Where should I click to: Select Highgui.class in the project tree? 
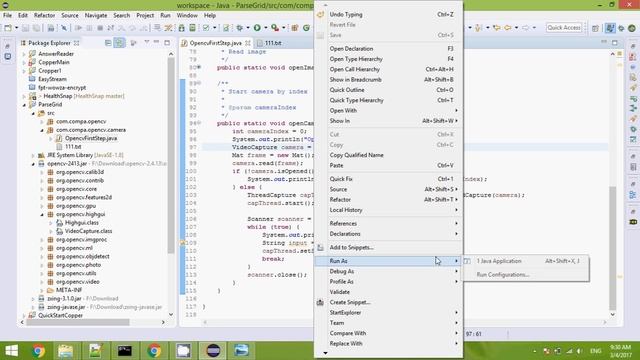(82, 222)
